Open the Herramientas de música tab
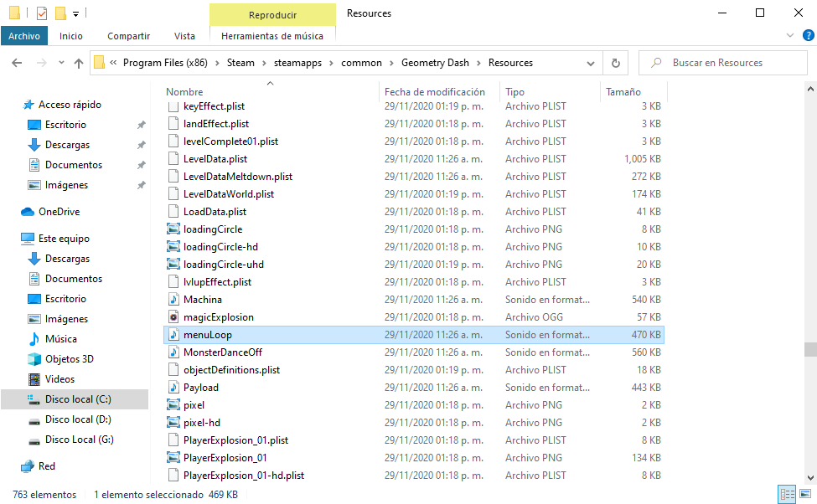This screenshot has height=504, width=817. pyautogui.click(x=272, y=36)
